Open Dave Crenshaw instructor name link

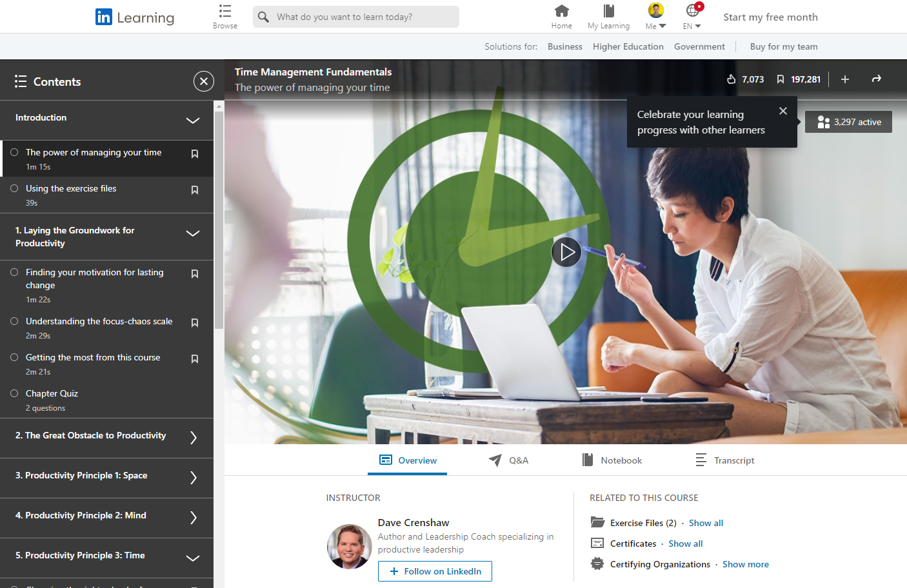pyautogui.click(x=414, y=522)
